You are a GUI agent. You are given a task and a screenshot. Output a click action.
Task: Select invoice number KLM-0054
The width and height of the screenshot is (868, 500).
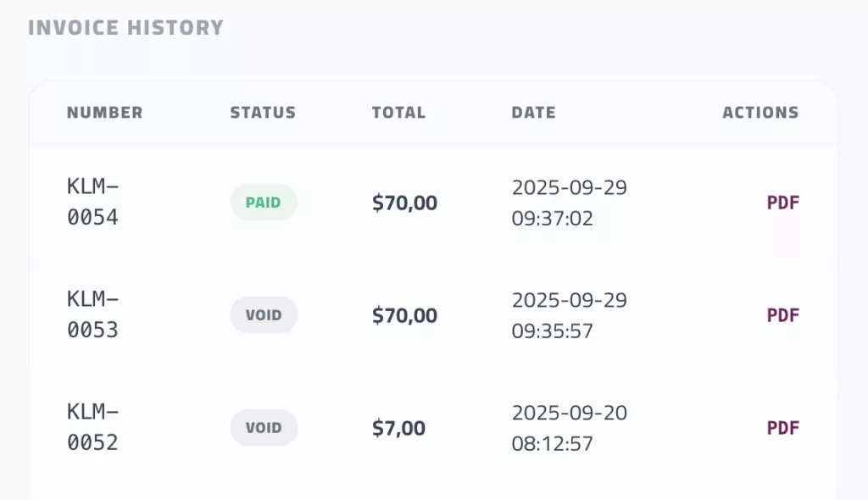tap(93, 202)
